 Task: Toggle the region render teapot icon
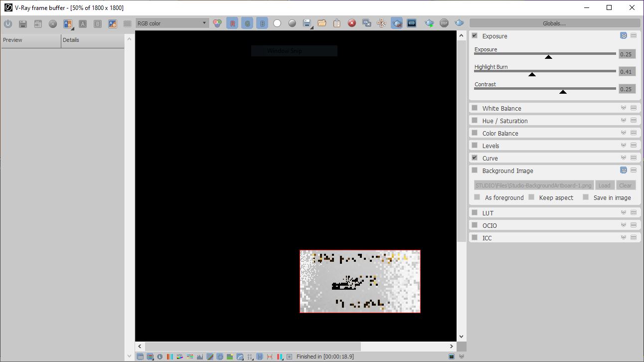[397, 23]
